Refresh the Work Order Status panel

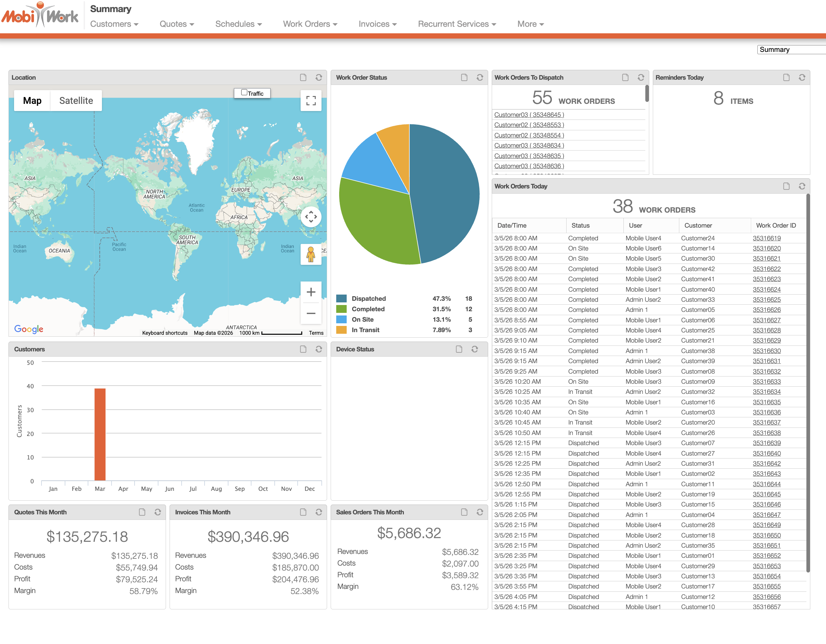point(480,77)
